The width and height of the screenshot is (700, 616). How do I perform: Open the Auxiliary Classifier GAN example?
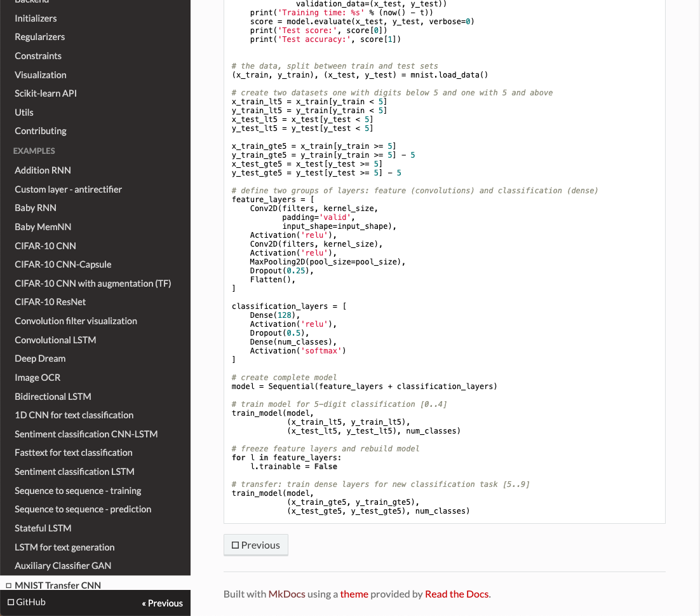[55, 566]
